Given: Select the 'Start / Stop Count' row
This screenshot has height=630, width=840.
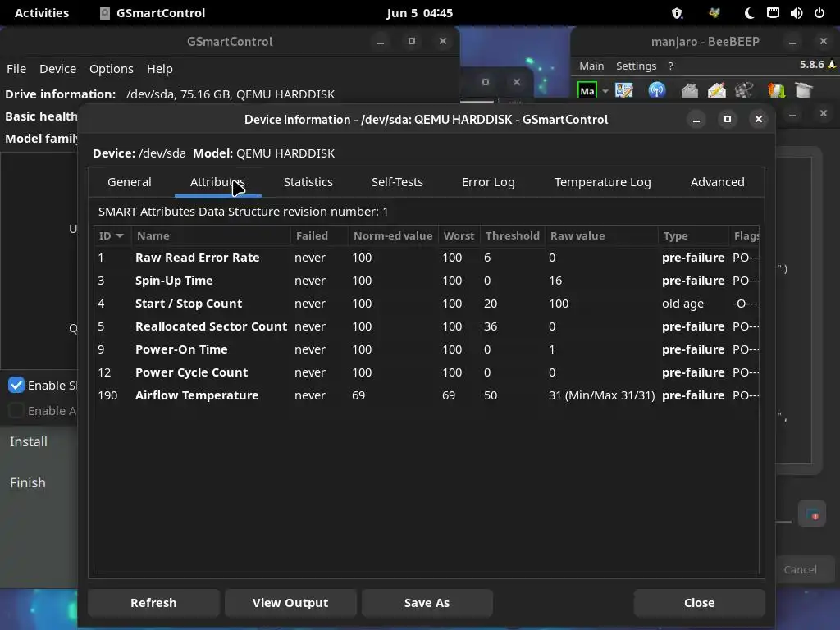Looking at the screenshot, I should point(427,304).
